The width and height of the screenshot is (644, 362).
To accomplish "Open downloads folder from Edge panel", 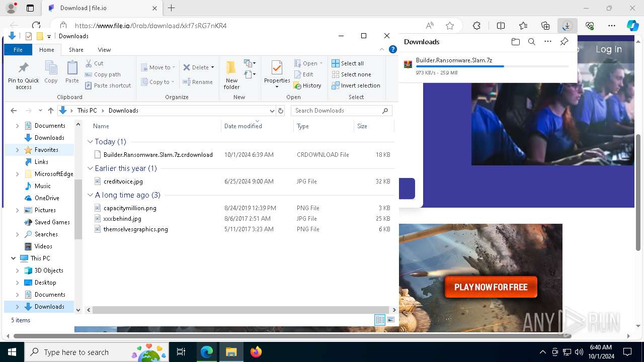I will click(x=515, y=42).
